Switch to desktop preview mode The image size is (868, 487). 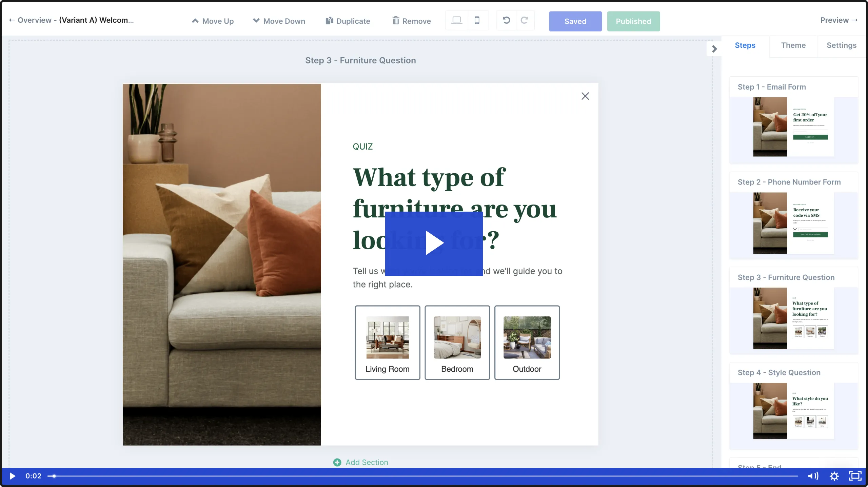[456, 20]
